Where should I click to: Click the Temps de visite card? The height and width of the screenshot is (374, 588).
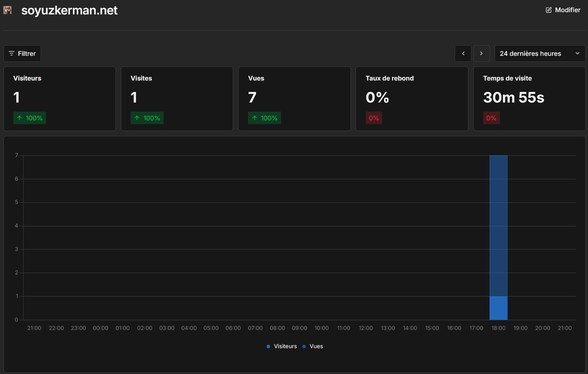[x=529, y=99]
